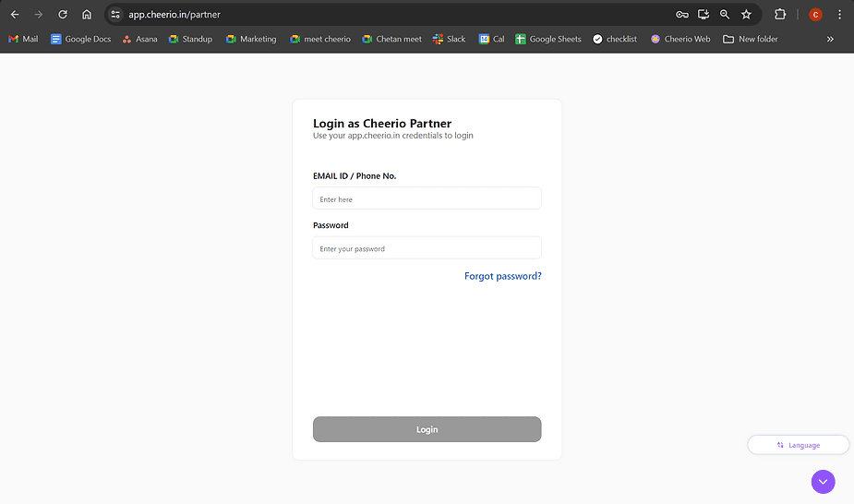Click the grey Login button
This screenshot has height=504, width=854.
(x=427, y=429)
